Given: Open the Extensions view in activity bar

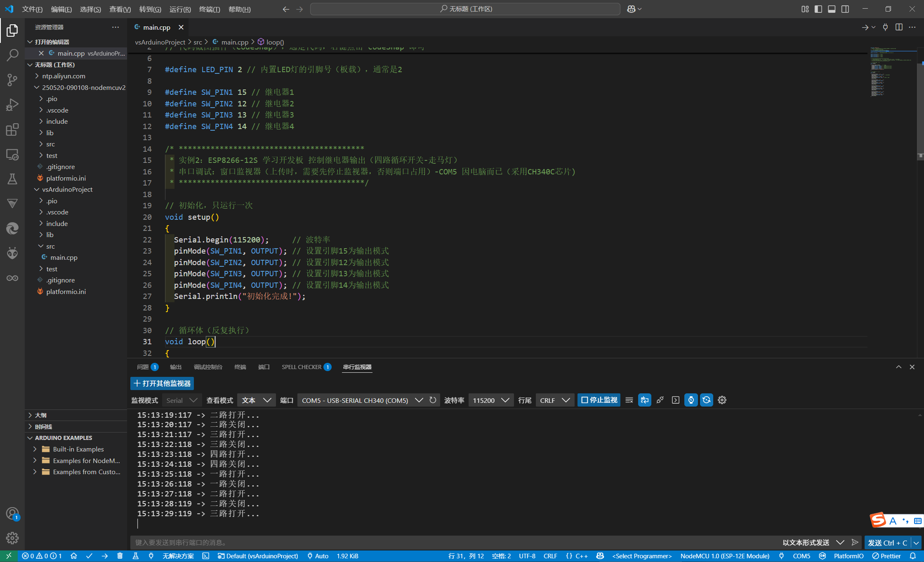Looking at the screenshot, I should click(x=12, y=129).
